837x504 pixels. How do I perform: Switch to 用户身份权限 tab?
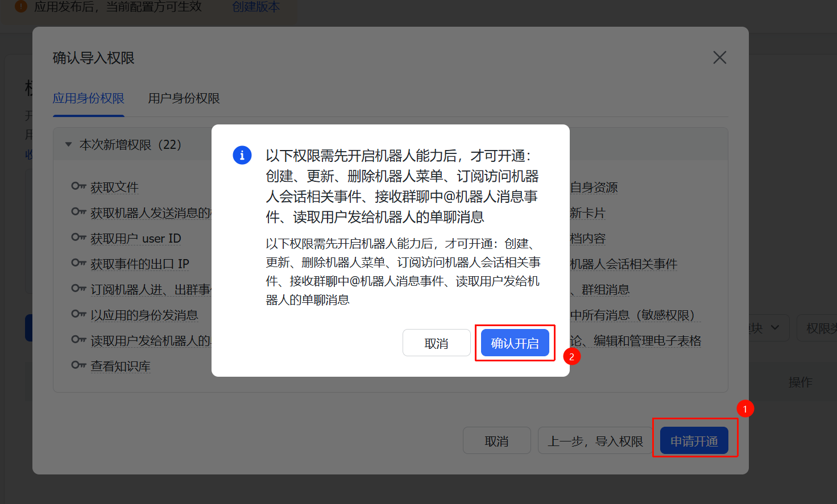point(184,98)
